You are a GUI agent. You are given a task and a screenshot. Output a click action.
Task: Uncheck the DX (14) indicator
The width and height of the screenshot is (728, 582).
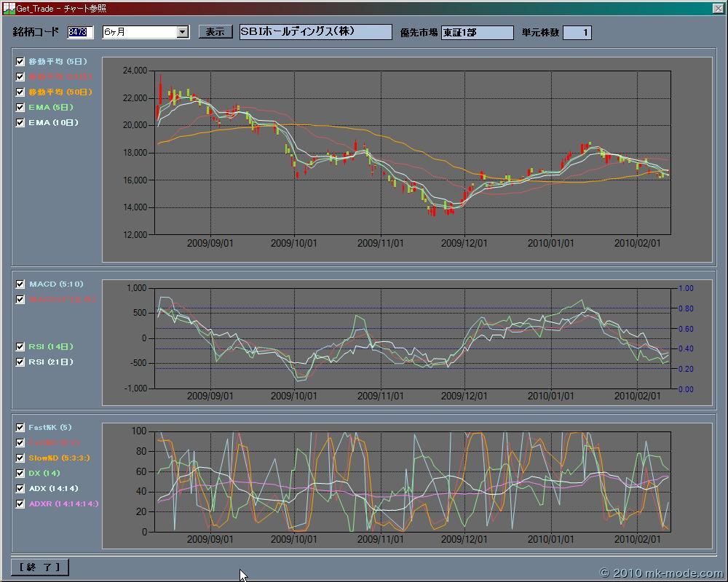pos(20,474)
